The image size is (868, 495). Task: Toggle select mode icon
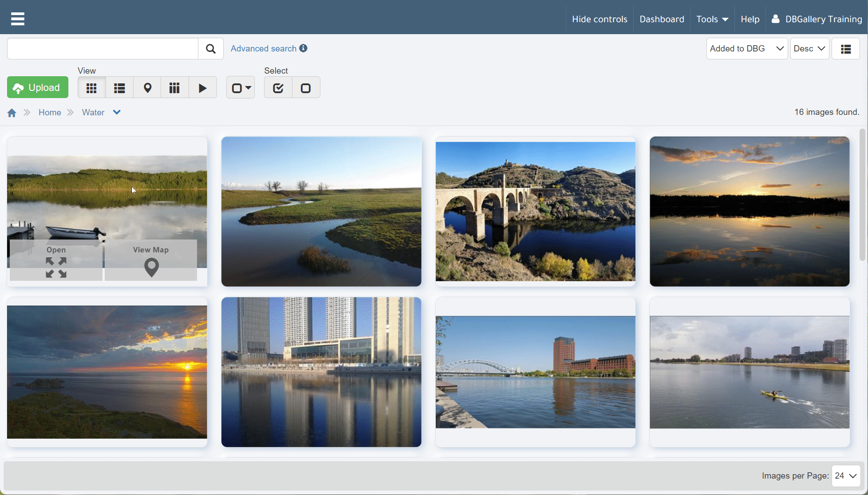(x=240, y=87)
